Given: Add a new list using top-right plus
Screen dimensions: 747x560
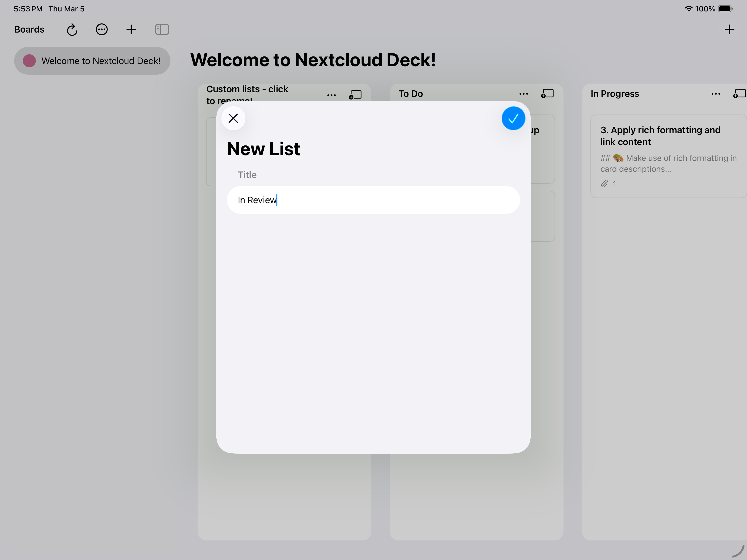Looking at the screenshot, I should [729, 30].
